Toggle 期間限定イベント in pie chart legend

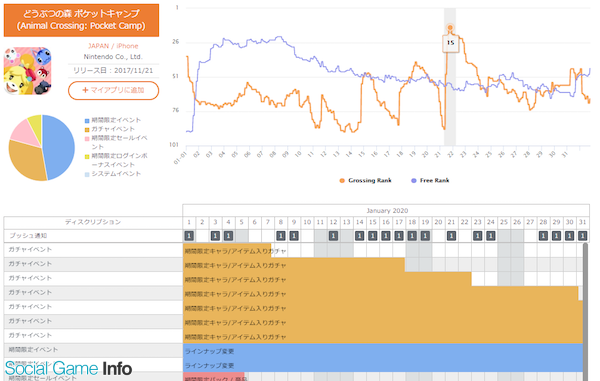click(x=113, y=120)
